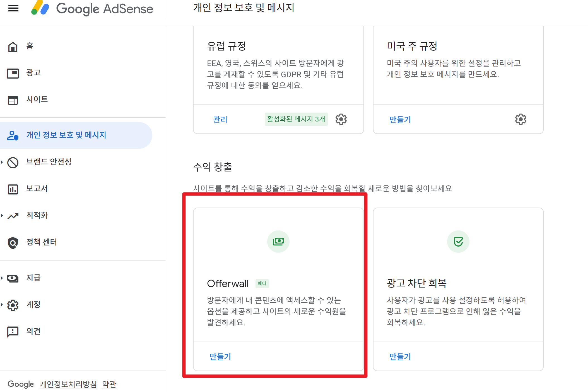Click the Google AdSense logo
588x392 pixels.
click(92, 8)
